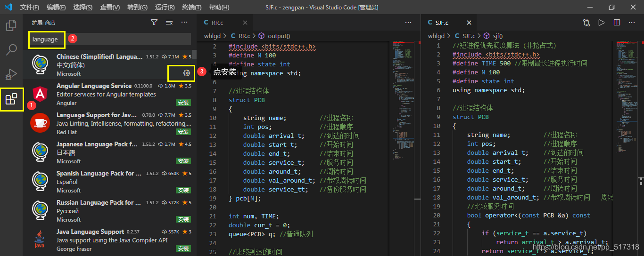The width and height of the screenshot is (644, 256).
Task: Open the Search view in activity bar
Action: [11, 49]
